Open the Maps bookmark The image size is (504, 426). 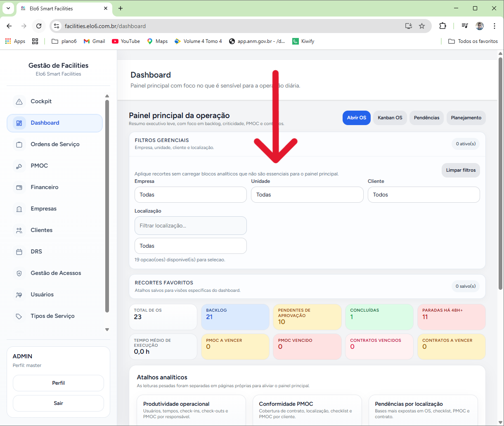pos(157,41)
